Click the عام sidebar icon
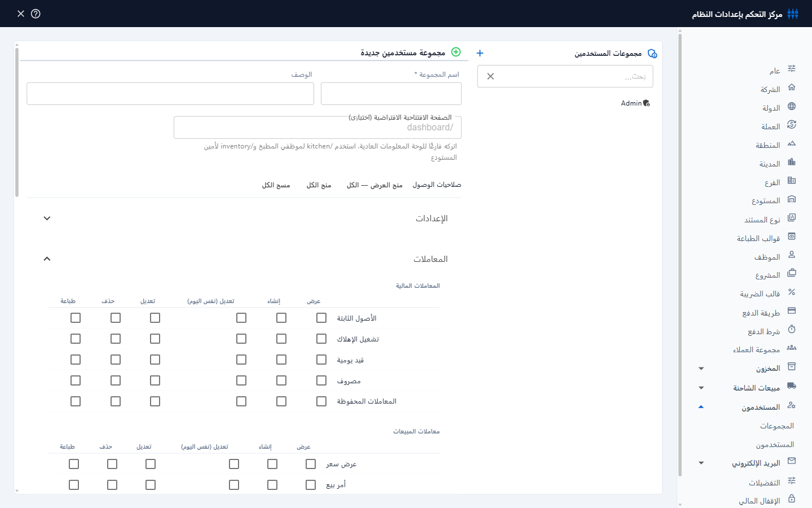Screen dimensions: 812x508 tap(792, 69)
